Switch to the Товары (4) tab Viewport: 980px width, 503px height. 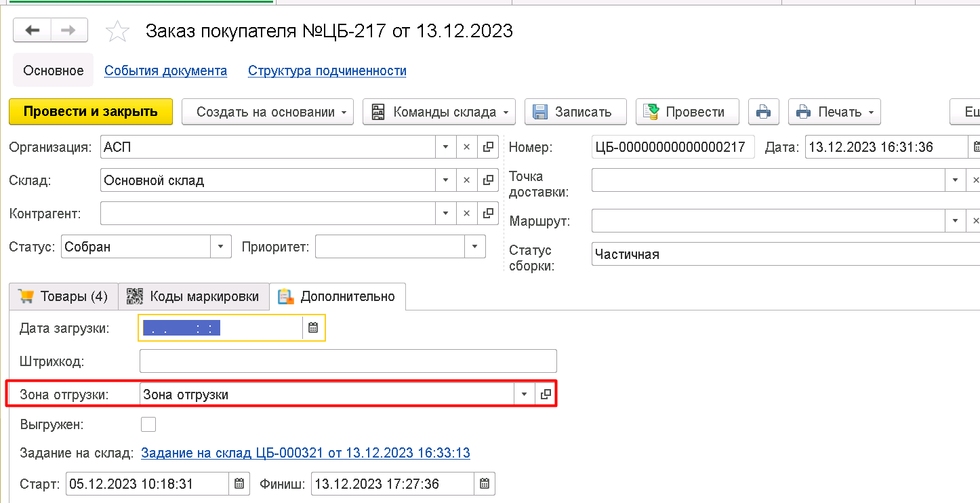[63, 296]
